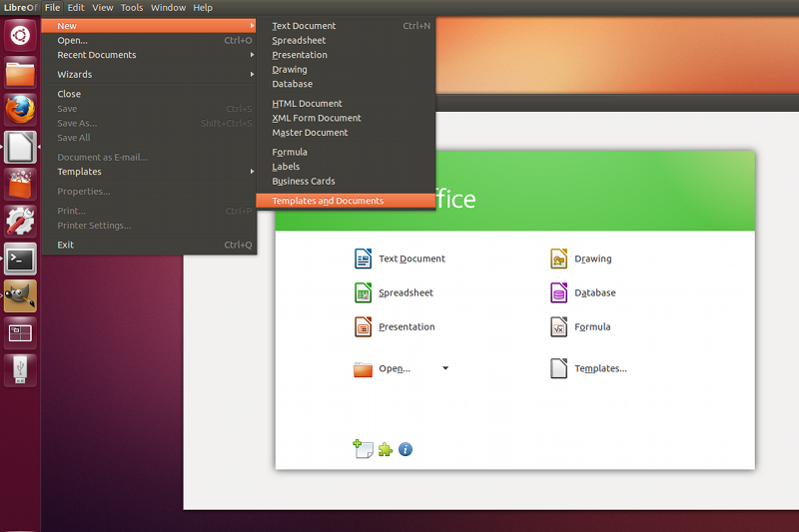Open Ubuntu Software Center shopping bag icon
Screen dimensions: 799x532
click(20, 185)
